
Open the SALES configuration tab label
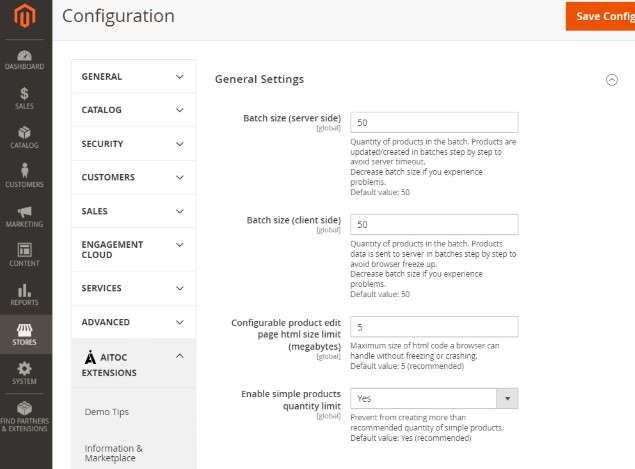tap(94, 211)
